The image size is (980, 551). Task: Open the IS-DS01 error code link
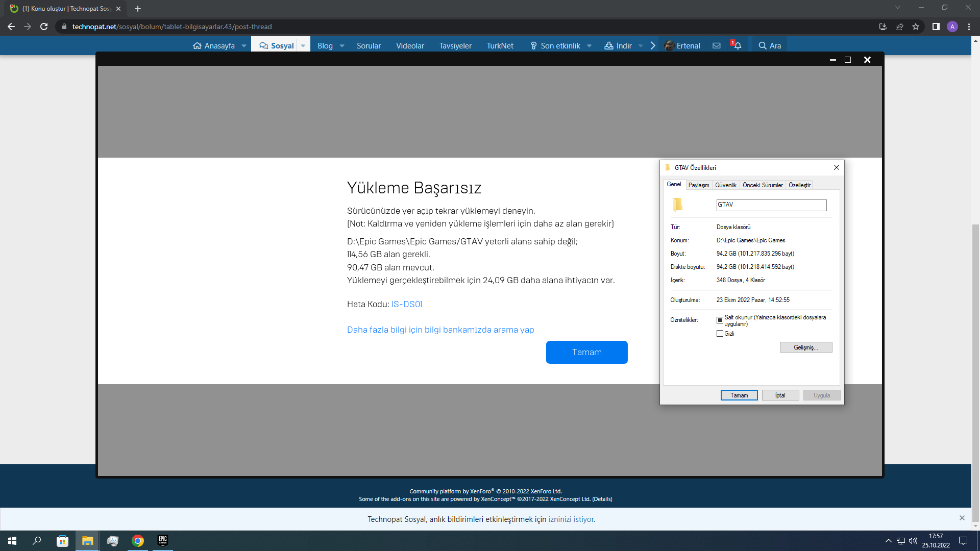(407, 305)
